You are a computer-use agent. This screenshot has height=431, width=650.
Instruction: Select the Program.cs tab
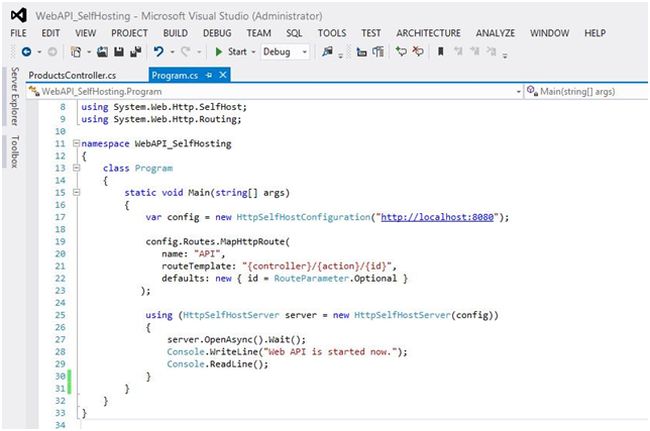pyautogui.click(x=175, y=75)
